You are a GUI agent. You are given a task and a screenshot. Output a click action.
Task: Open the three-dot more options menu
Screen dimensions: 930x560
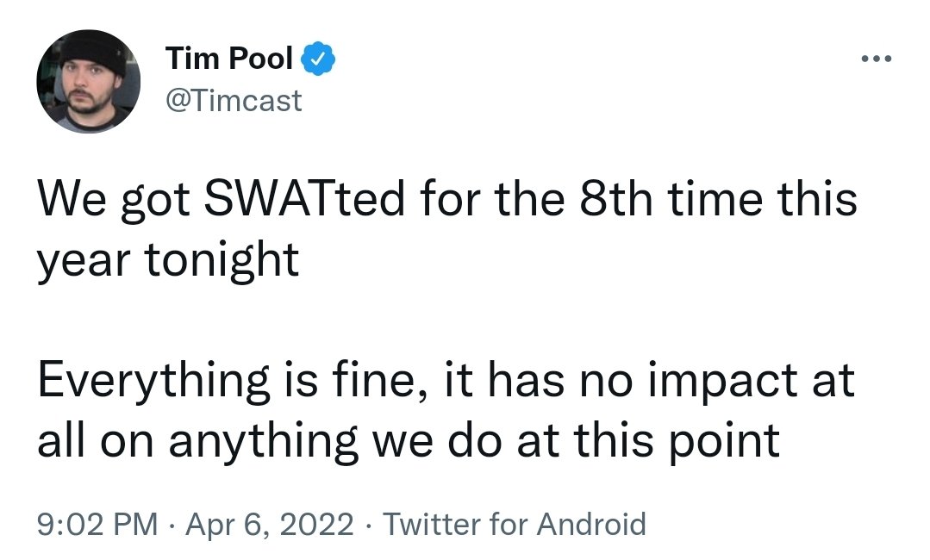coord(876,59)
